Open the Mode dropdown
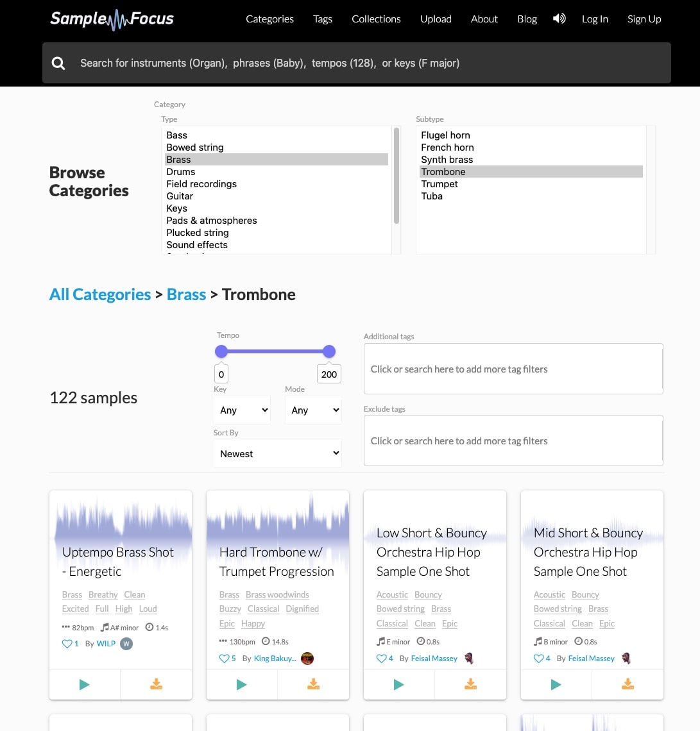The height and width of the screenshot is (731, 700). (313, 410)
